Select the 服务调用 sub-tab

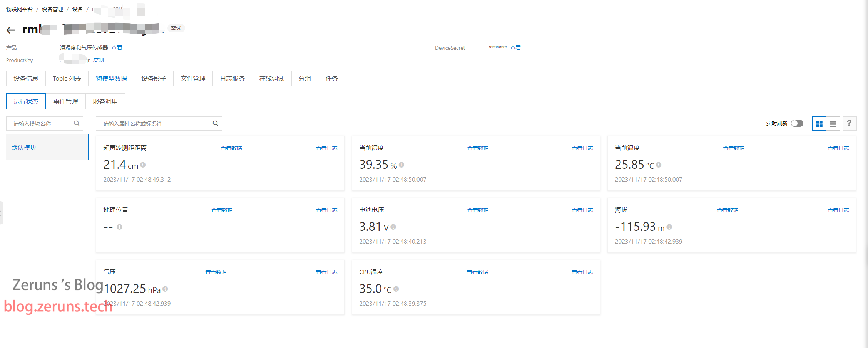pos(105,102)
